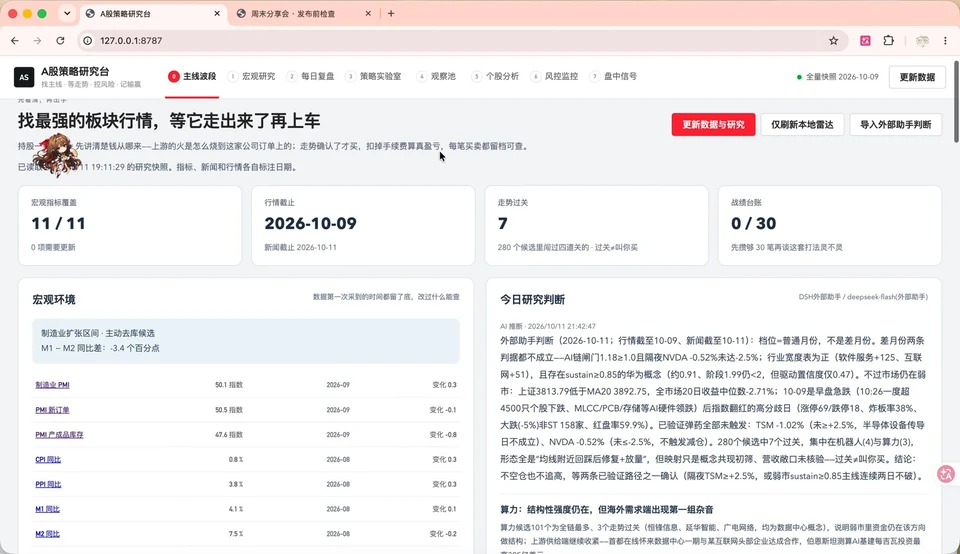Viewport: 960px width, 554px height.
Task: Open the pink extension icon in toolbar
Action: pos(865,40)
